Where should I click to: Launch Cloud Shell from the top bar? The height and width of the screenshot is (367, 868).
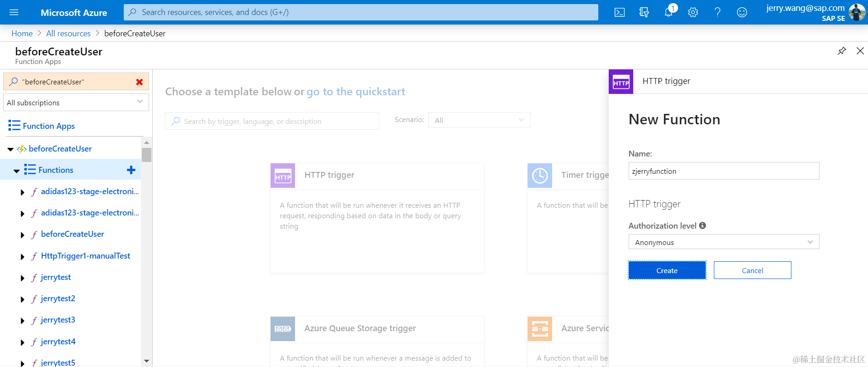[620, 12]
